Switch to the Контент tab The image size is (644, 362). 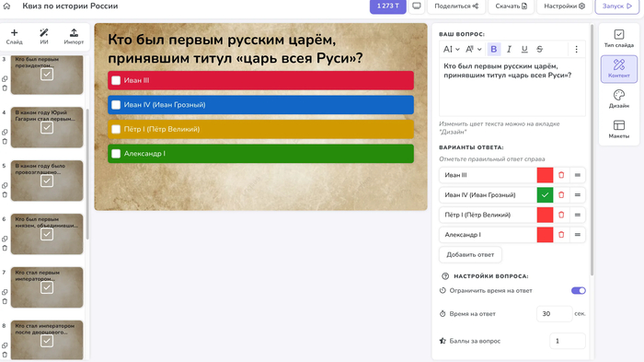[x=619, y=69]
